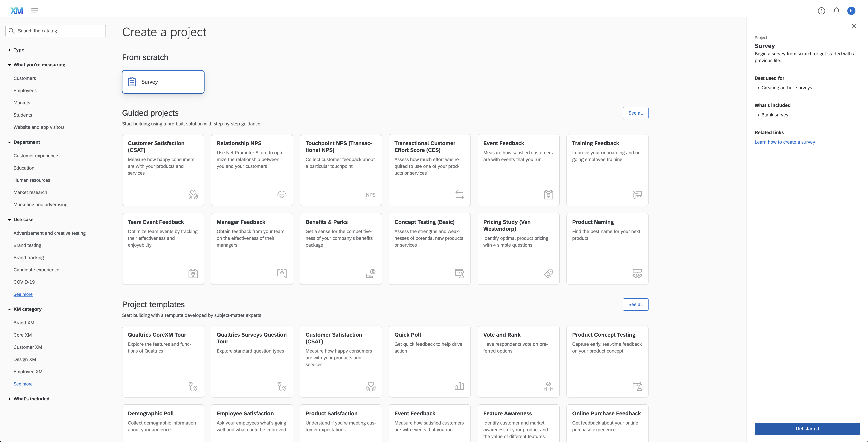Select Employee XM in the sidebar
The image size is (868, 442).
point(28,371)
